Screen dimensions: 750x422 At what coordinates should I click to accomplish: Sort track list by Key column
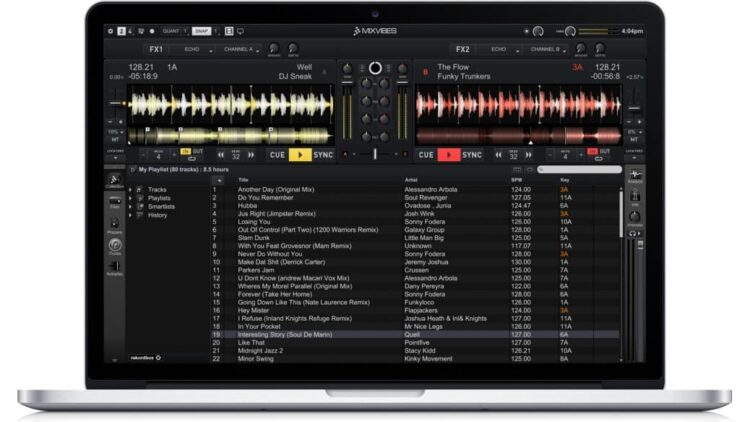click(x=564, y=180)
